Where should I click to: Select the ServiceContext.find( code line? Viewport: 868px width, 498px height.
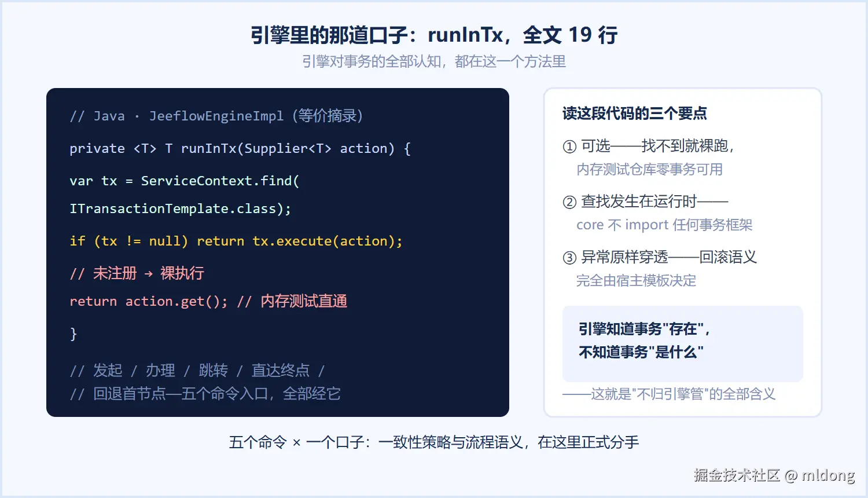(185, 181)
